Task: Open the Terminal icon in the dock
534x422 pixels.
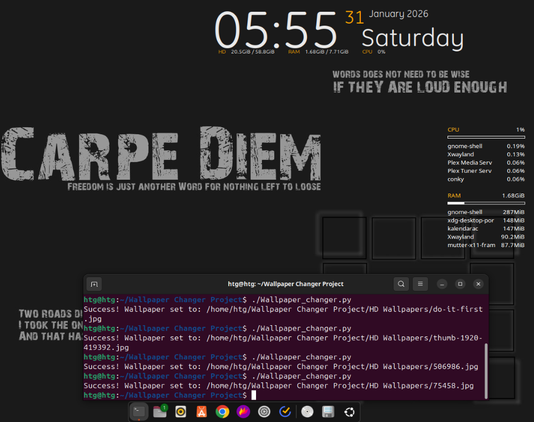Action: pyautogui.click(x=139, y=412)
